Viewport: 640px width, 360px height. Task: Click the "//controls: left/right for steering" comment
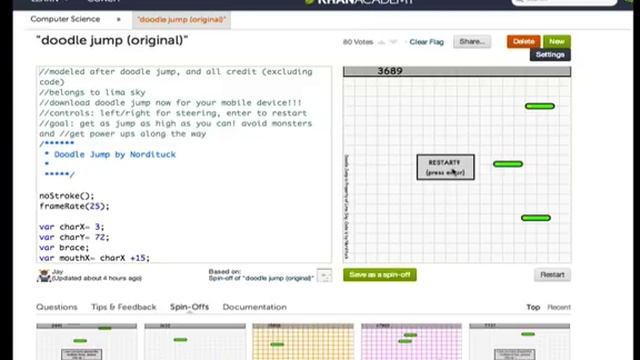173,113
